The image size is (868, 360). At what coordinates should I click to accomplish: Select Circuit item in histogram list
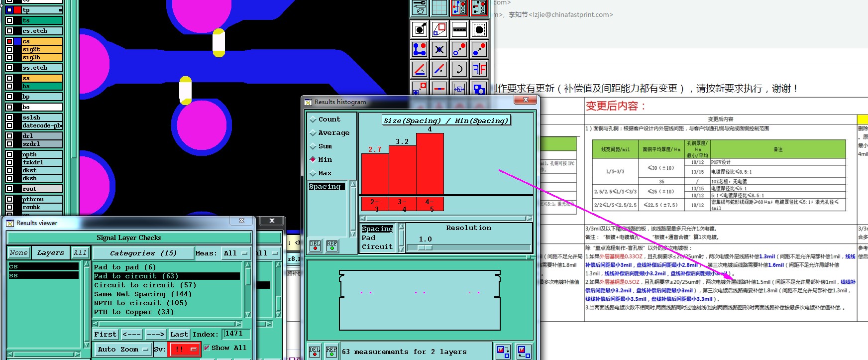(x=377, y=247)
